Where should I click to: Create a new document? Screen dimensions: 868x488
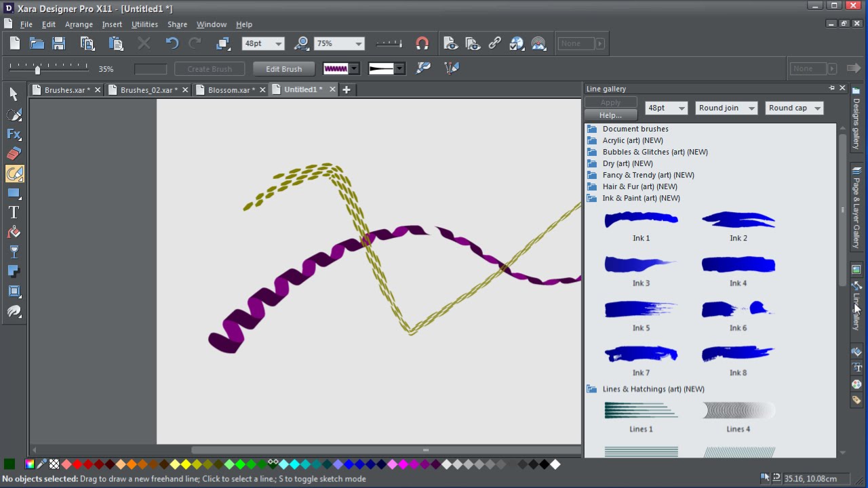pyautogui.click(x=15, y=43)
